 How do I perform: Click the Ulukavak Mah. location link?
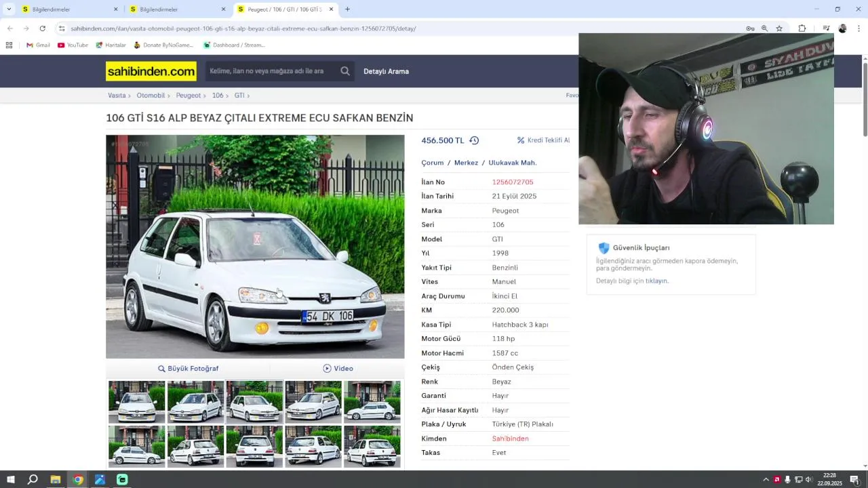click(x=513, y=163)
